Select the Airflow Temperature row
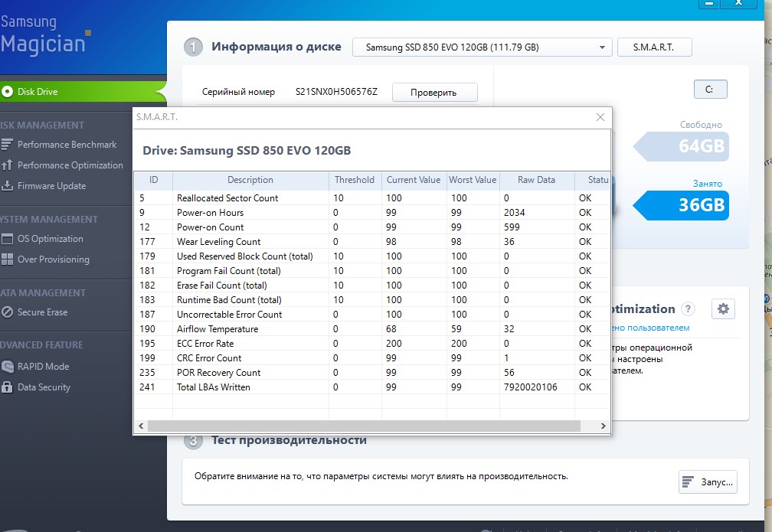The height and width of the screenshot is (532, 772). [x=372, y=328]
